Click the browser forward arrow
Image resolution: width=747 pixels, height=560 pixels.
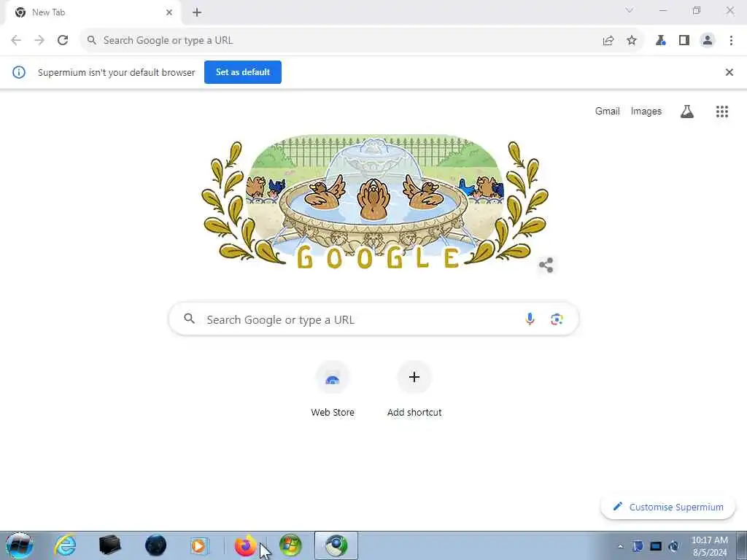click(39, 41)
